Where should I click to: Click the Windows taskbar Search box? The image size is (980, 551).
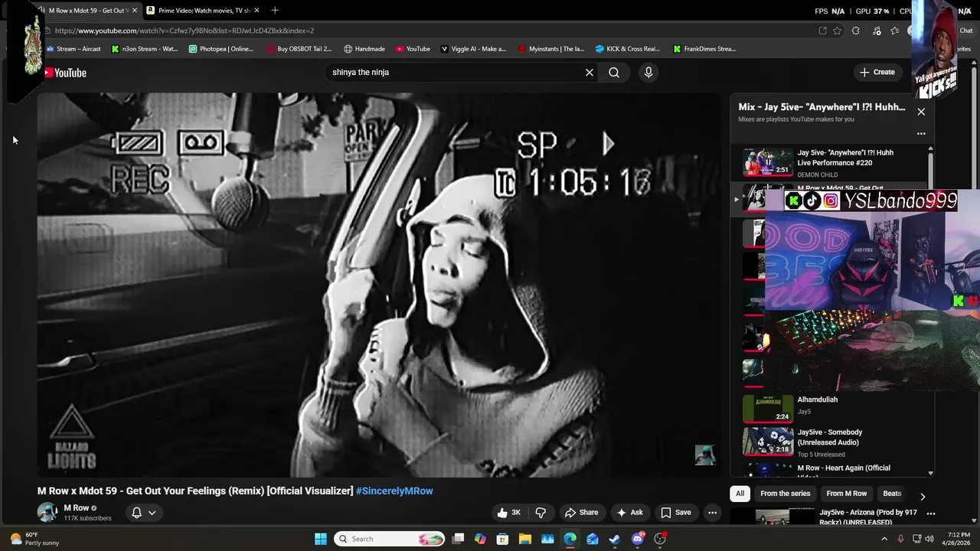tap(390, 539)
